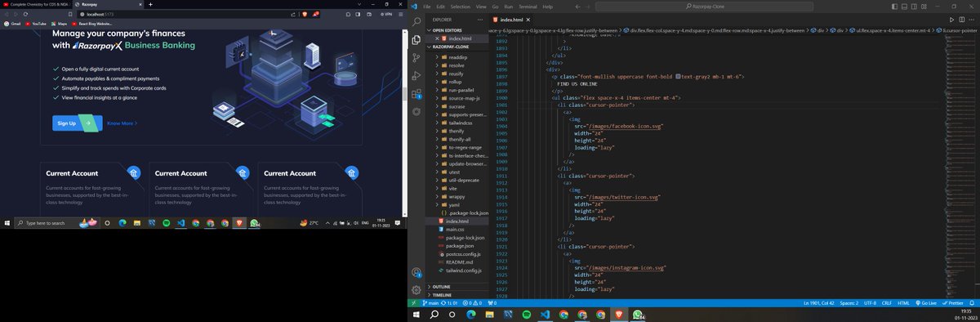Select the index.html editor tab
Image resolution: width=980 pixels, height=322 pixels.
click(514, 19)
